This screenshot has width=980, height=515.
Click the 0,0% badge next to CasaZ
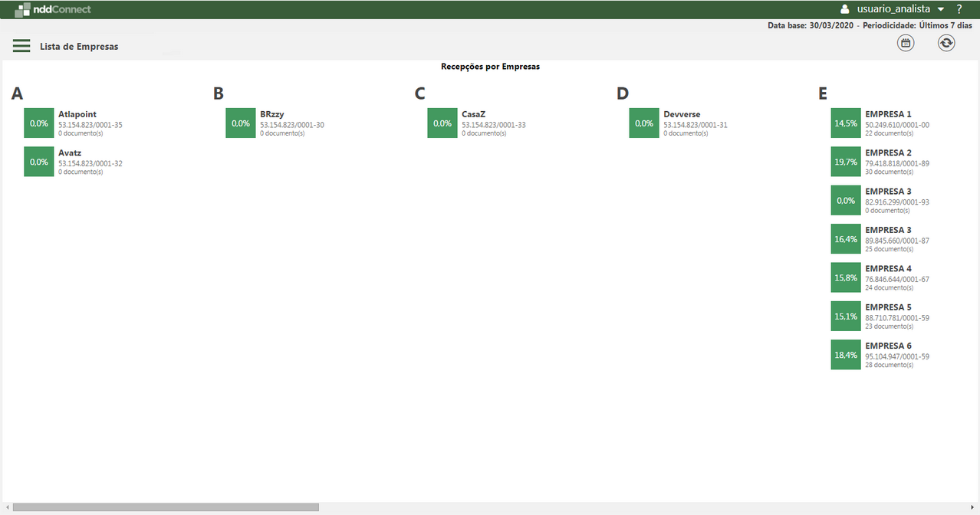(x=442, y=123)
